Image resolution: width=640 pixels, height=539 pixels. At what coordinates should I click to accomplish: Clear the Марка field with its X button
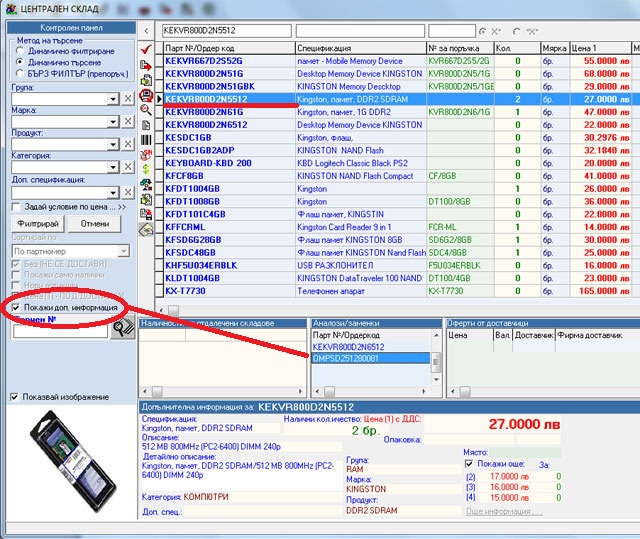[x=128, y=121]
